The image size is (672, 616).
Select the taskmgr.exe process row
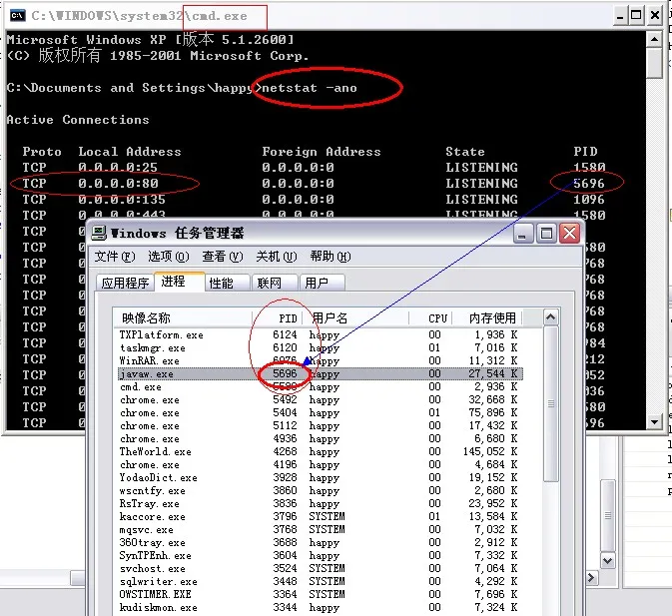point(321,347)
